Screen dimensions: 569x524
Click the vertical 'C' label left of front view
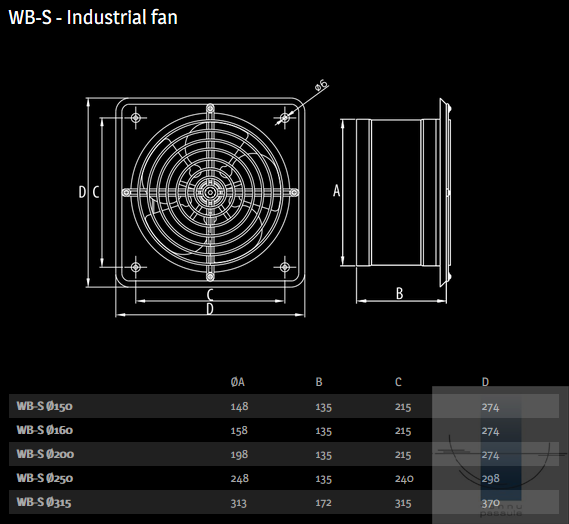pyautogui.click(x=96, y=192)
